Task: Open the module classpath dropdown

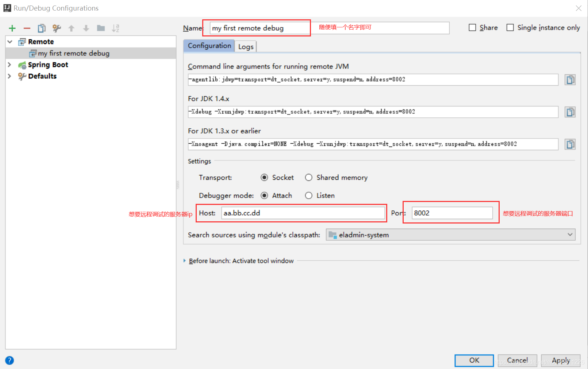Action: (570, 234)
